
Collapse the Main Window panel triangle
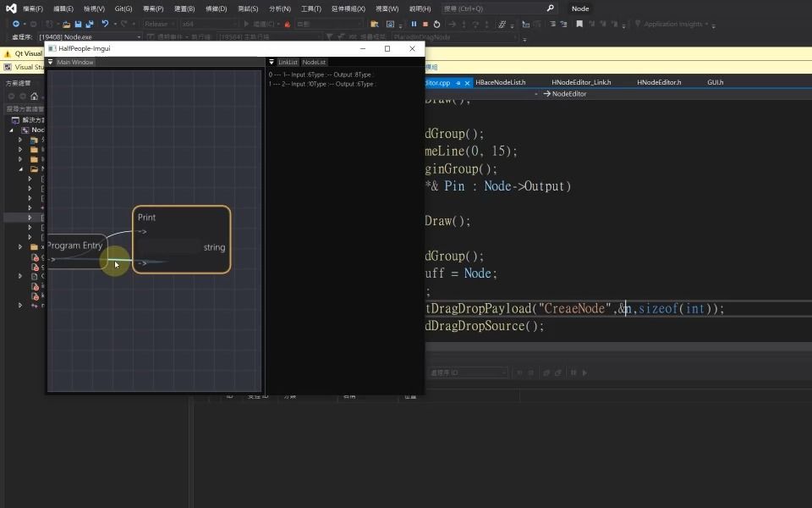click(51, 63)
